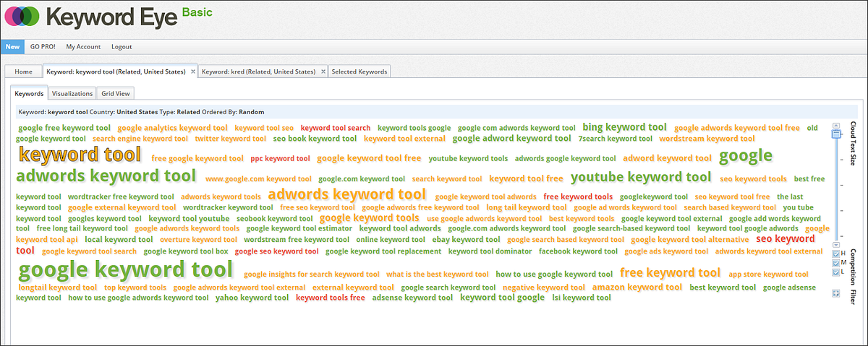Click the Cloud Text Size slider handle
Screen dimensions: 868x346
(x=835, y=134)
